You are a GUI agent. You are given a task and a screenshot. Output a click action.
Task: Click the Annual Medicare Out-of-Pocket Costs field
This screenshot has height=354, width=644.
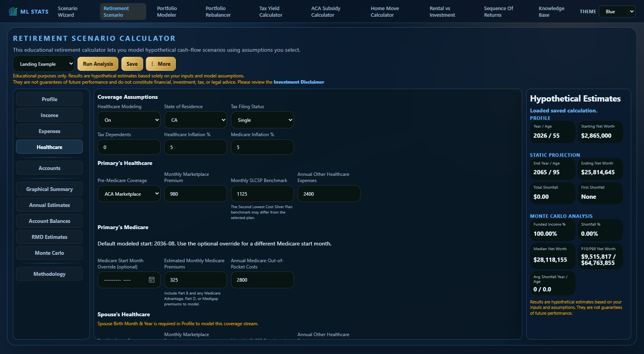pyautogui.click(x=262, y=280)
